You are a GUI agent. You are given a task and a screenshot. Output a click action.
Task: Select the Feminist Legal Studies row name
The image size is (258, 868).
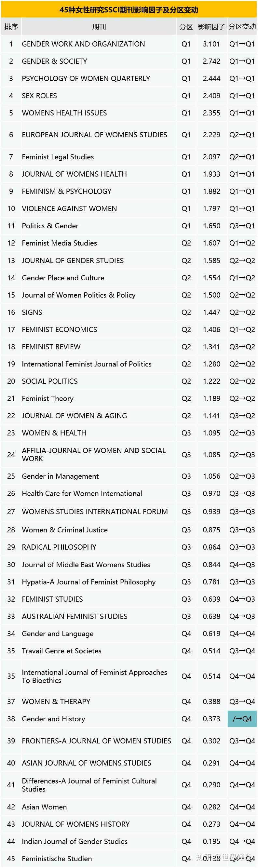point(58,157)
